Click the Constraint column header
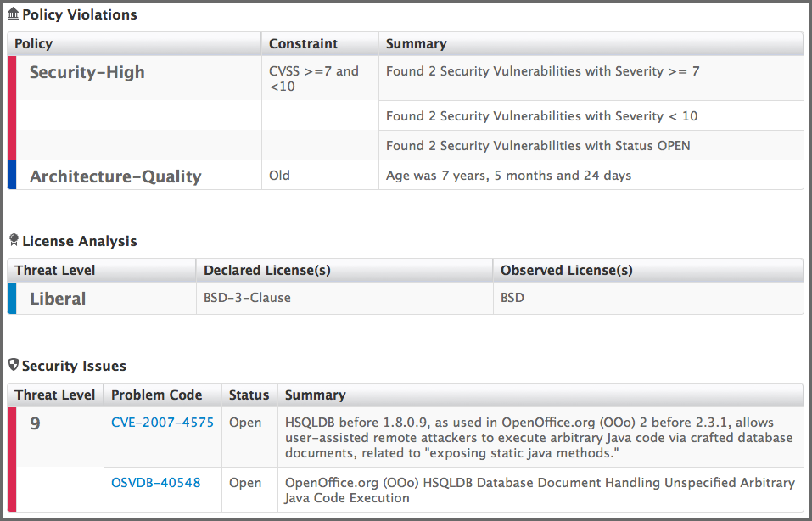This screenshot has width=812, height=521. tap(297, 43)
